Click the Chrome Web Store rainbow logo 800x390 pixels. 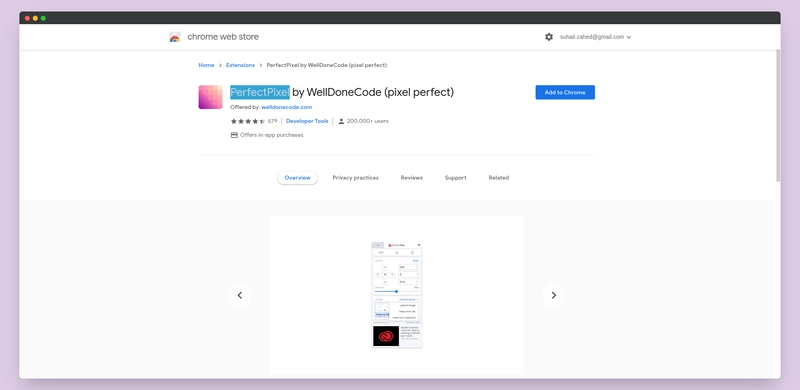[174, 37]
